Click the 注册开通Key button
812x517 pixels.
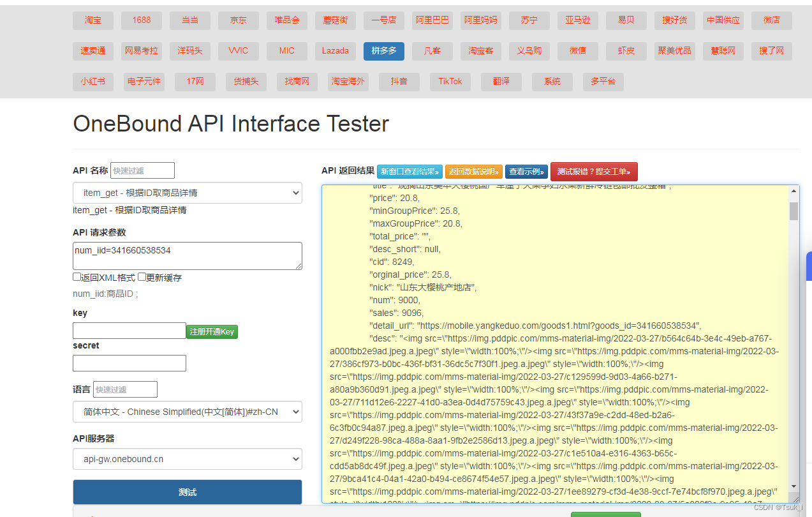click(x=212, y=332)
